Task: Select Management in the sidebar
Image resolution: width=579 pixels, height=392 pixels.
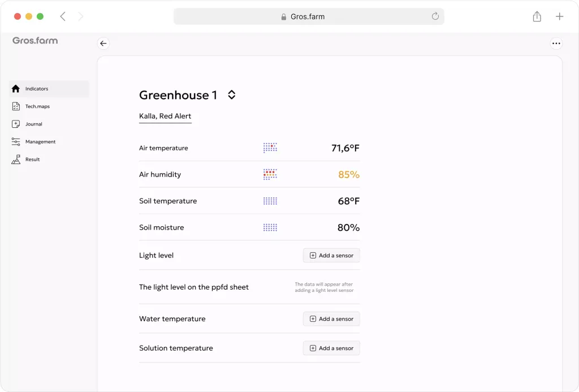Action: coord(49,141)
